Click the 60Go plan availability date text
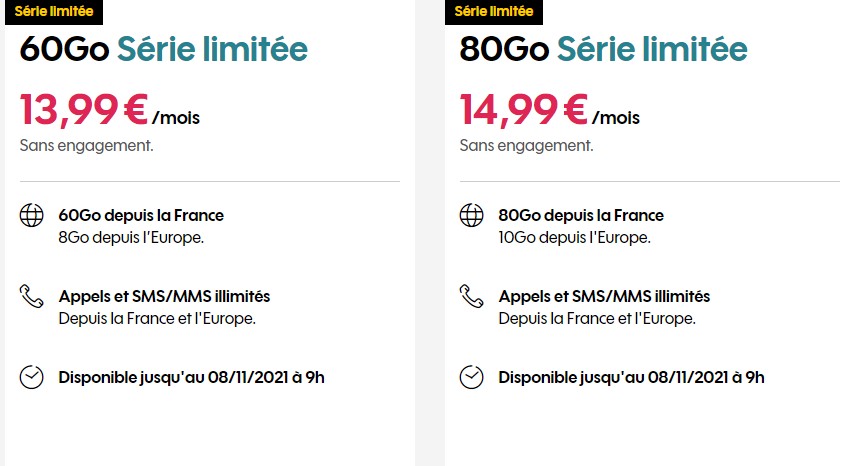Viewport: 854px width, 466px height. click(x=192, y=377)
